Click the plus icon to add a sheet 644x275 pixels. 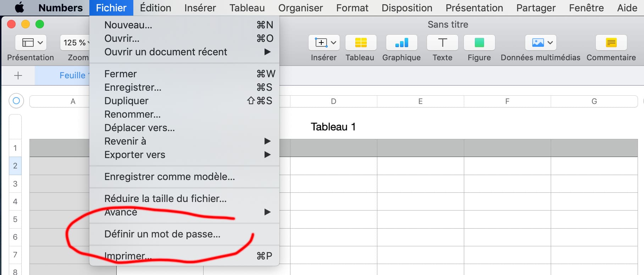pyautogui.click(x=18, y=75)
